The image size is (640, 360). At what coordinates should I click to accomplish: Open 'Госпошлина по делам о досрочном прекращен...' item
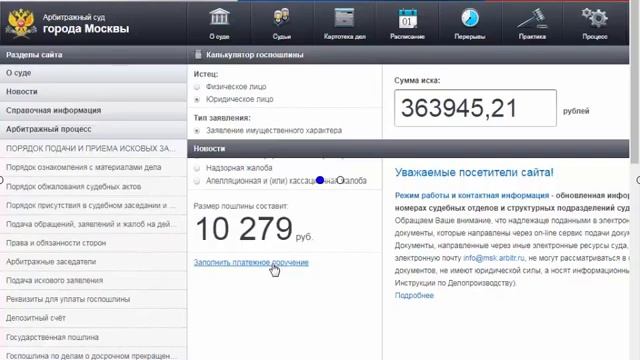tap(93, 354)
